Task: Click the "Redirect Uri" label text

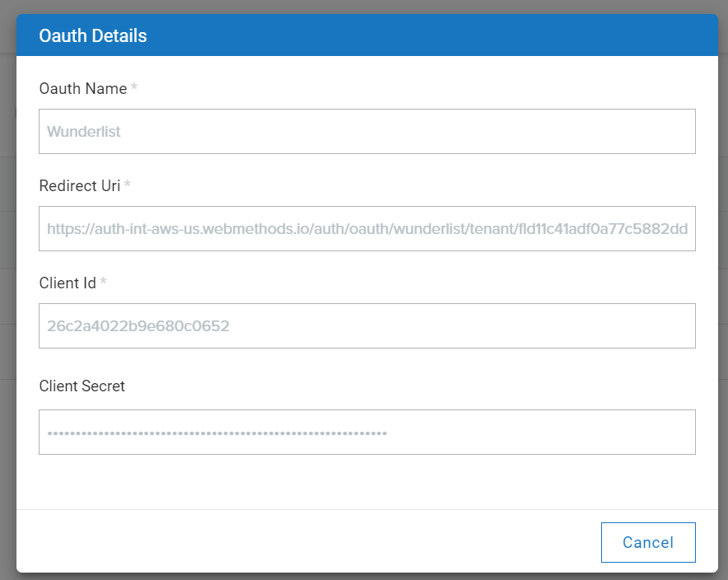Action: (79, 186)
